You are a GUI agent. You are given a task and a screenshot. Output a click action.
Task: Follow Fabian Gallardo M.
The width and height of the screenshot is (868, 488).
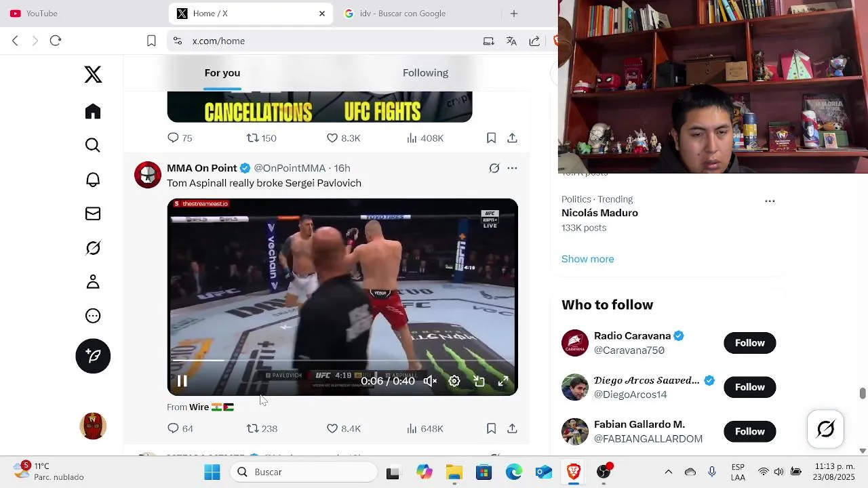(749, 432)
